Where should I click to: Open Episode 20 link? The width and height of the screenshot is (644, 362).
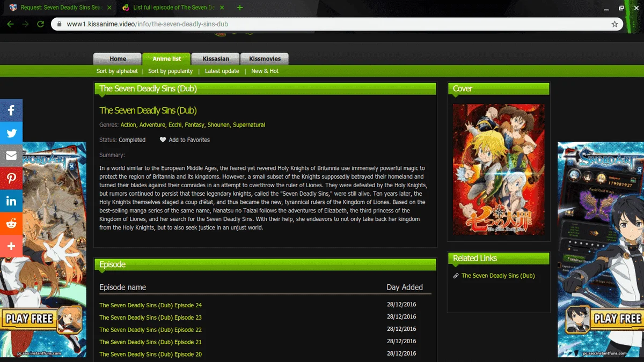click(x=150, y=354)
